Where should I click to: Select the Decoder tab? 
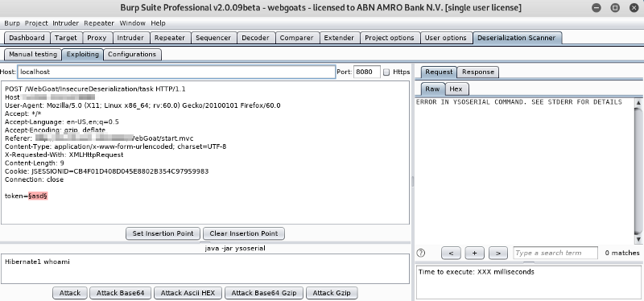click(255, 38)
